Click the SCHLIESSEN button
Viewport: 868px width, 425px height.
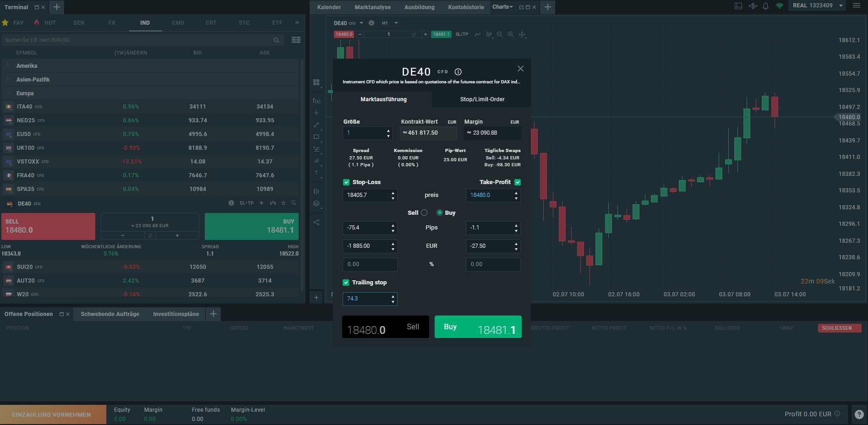(840, 328)
